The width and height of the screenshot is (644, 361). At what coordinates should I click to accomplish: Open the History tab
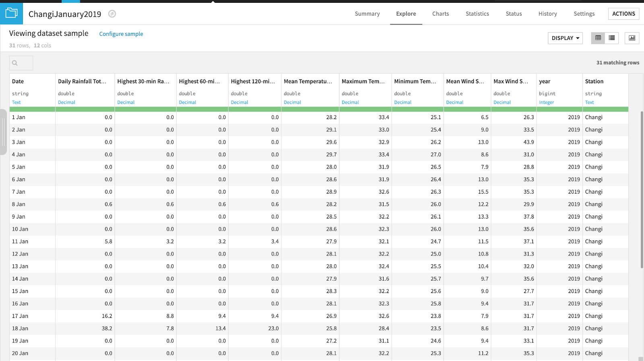click(x=548, y=14)
